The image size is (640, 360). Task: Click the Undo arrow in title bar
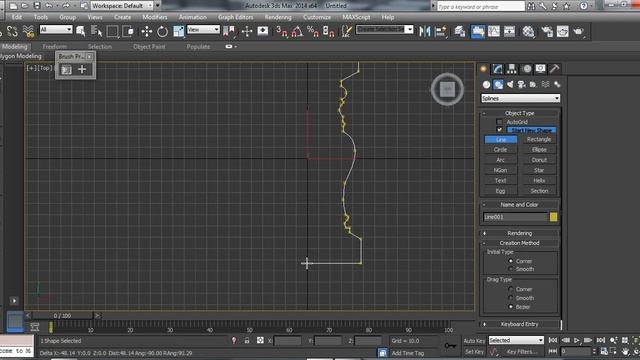[49, 6]
